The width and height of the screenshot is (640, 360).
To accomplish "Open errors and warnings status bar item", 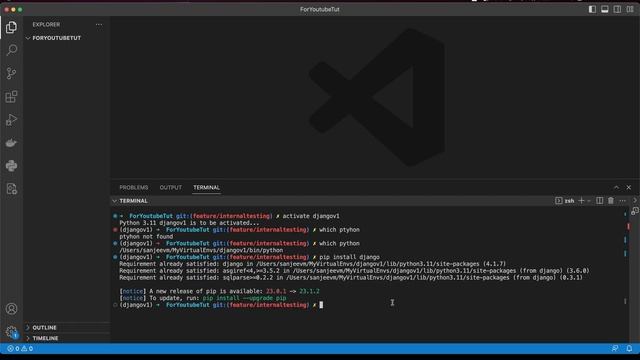I will [x=20, y=349].
